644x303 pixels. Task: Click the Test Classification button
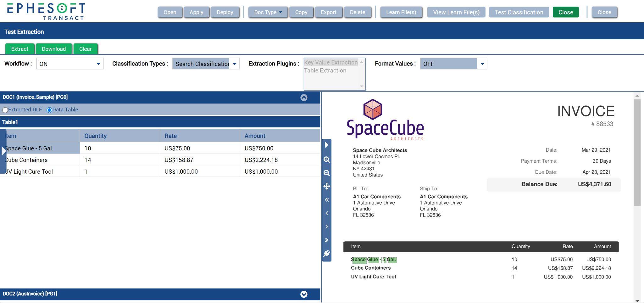[x=519, y=12]
